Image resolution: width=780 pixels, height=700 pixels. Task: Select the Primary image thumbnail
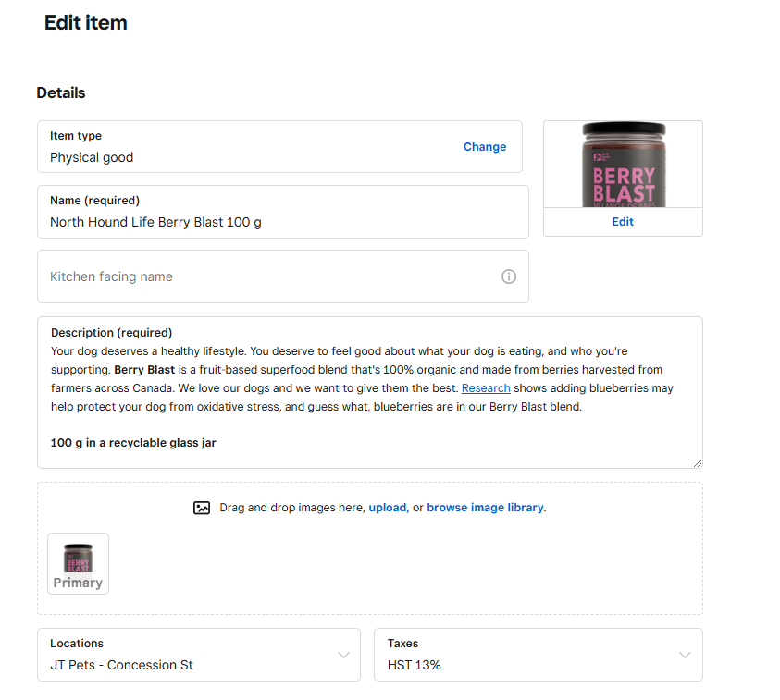pyautogui.click(x=78, y=563)
